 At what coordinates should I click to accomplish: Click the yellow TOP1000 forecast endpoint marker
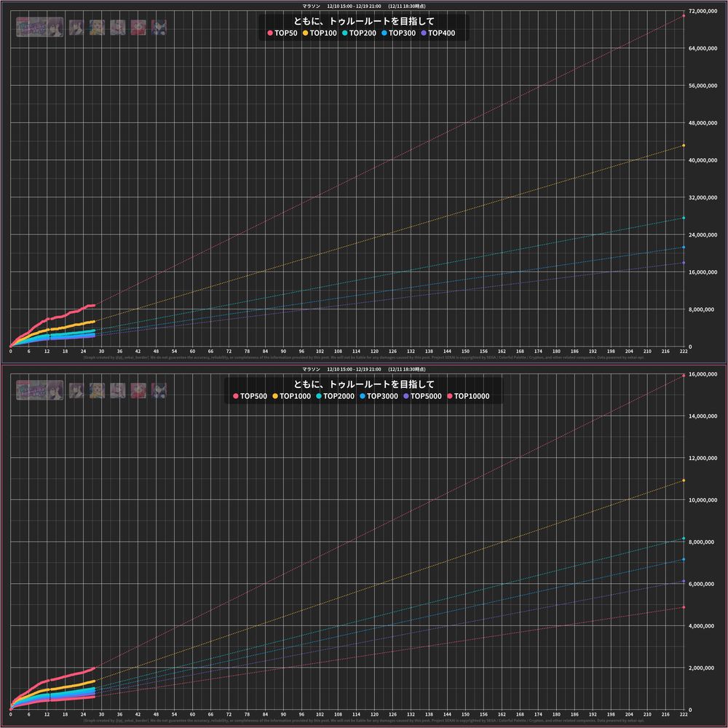684,480
